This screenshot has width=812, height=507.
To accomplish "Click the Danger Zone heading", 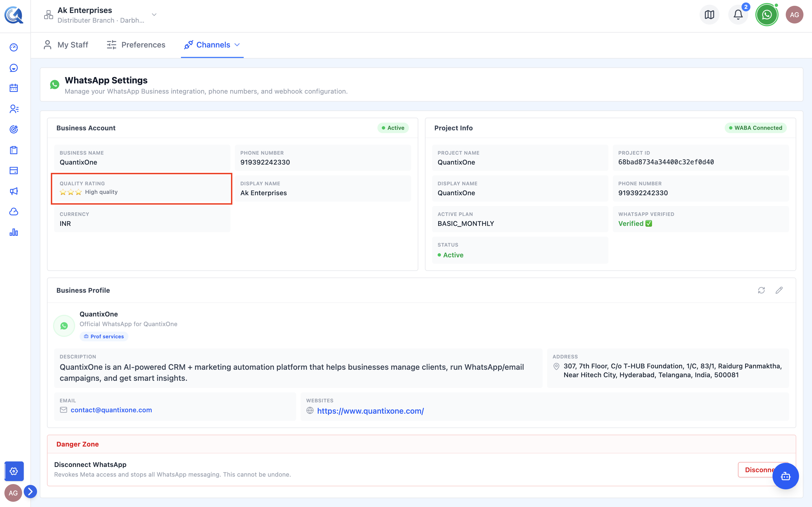I will tap(77, 444).
